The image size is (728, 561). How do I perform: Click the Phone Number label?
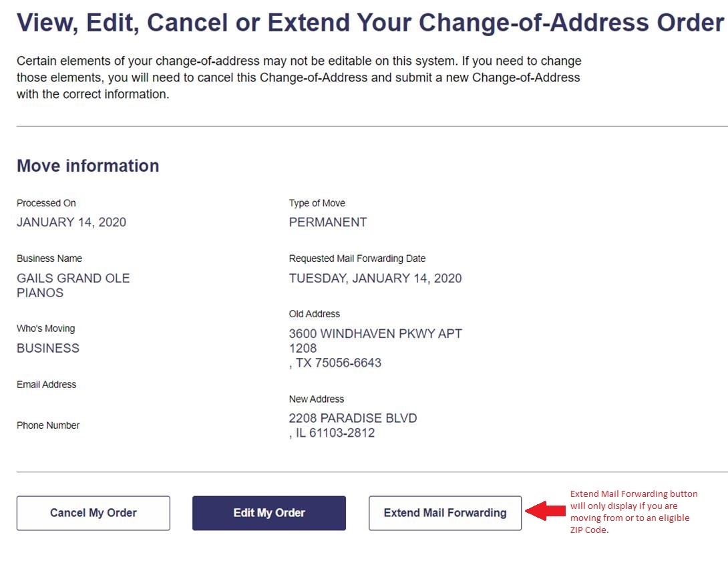click(x=48, y=425)
